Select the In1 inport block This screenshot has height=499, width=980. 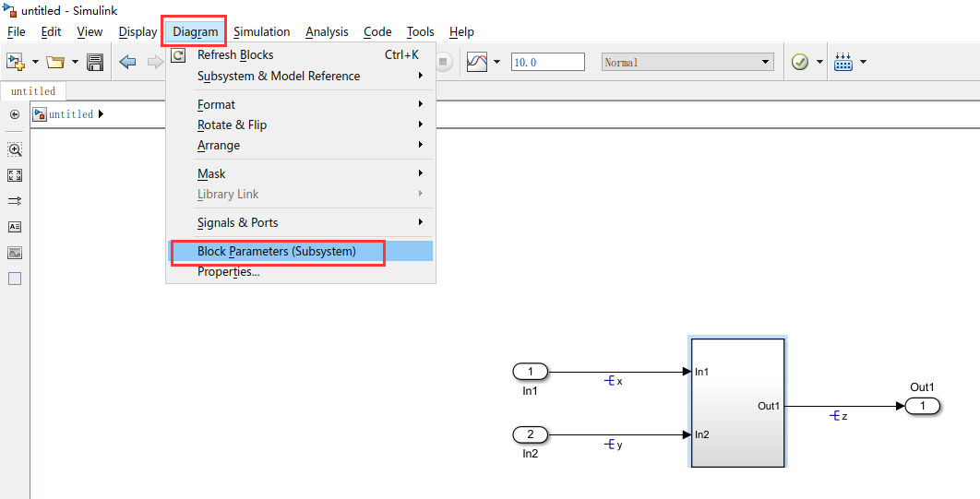pyautogui.click(x=530, y=373)
